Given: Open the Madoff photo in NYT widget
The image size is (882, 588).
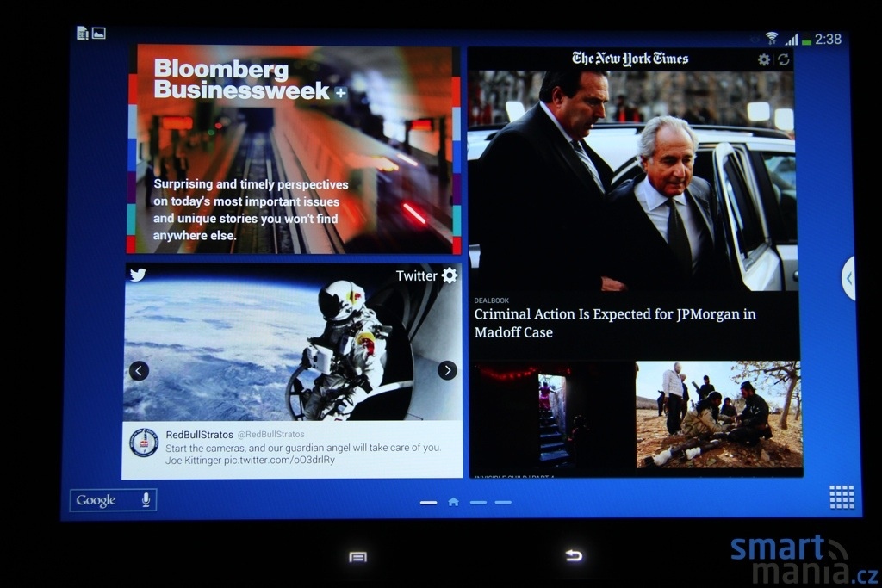Looking at the screenshot, I should coord(632,180).
